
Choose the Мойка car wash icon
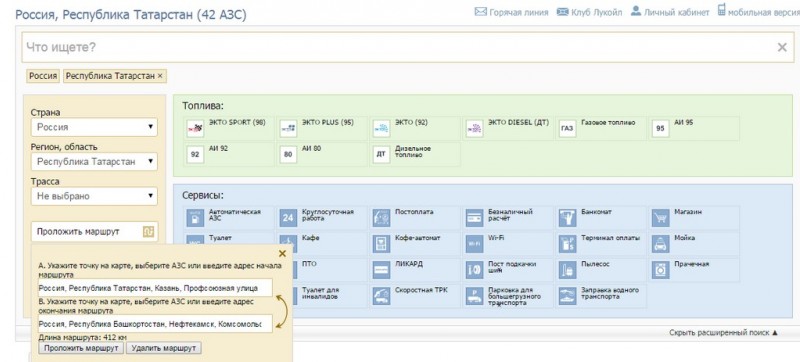pyautogui.click(x=660, y=244)
